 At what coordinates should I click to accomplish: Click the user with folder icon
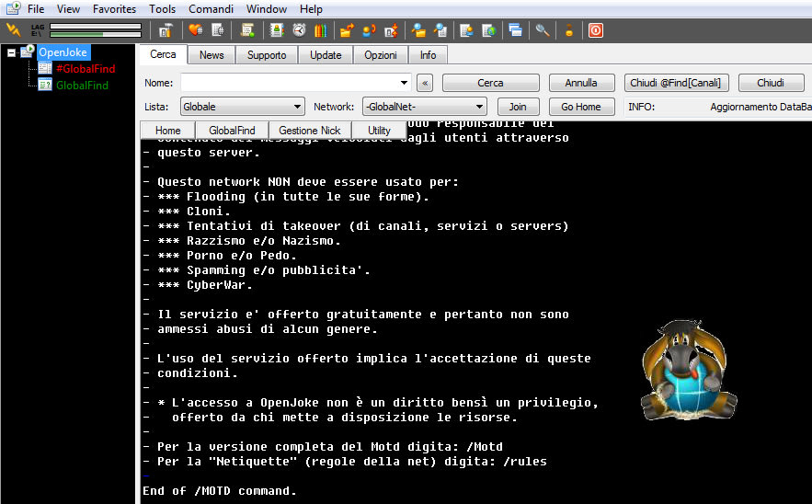[x=418, y=30]
